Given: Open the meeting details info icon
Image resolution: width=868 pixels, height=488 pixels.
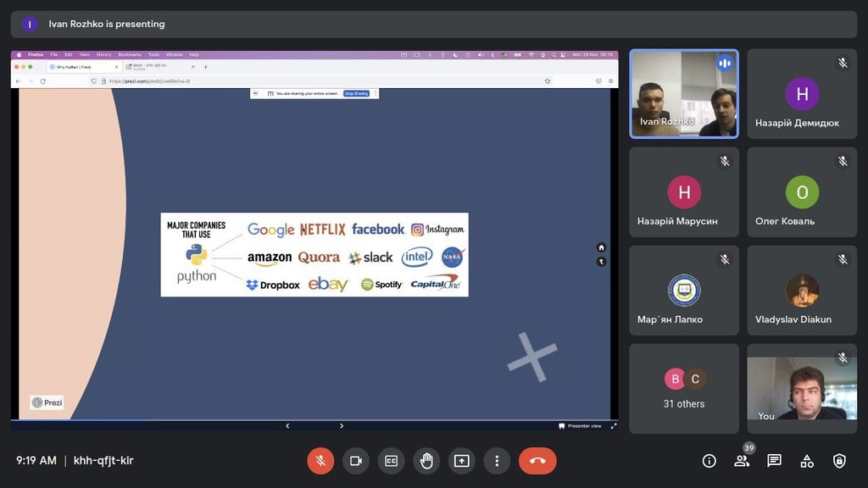Looking at the screenshot, I should 709,461.
